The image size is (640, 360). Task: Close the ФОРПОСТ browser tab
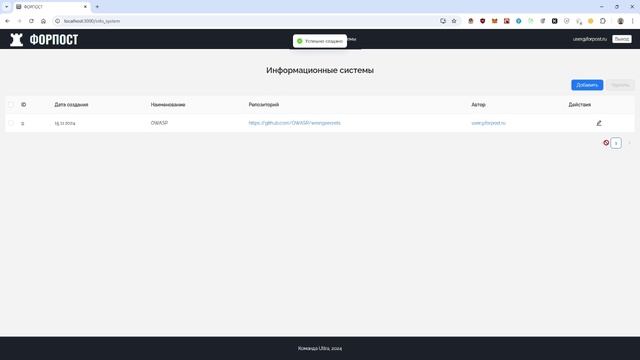[x=85, y=7]
